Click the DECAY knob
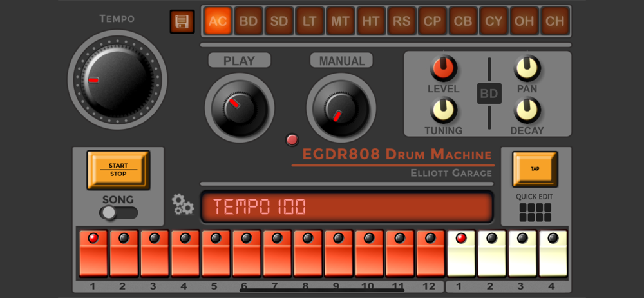The width and height of the screenshot is (644, 298). tap(527, 110)
